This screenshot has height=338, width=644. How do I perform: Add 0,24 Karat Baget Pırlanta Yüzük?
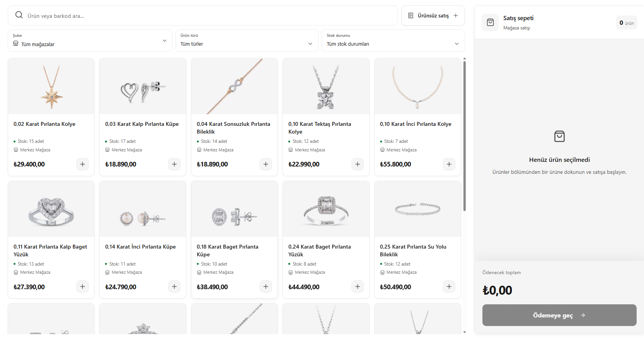click(x=358, y=287)
